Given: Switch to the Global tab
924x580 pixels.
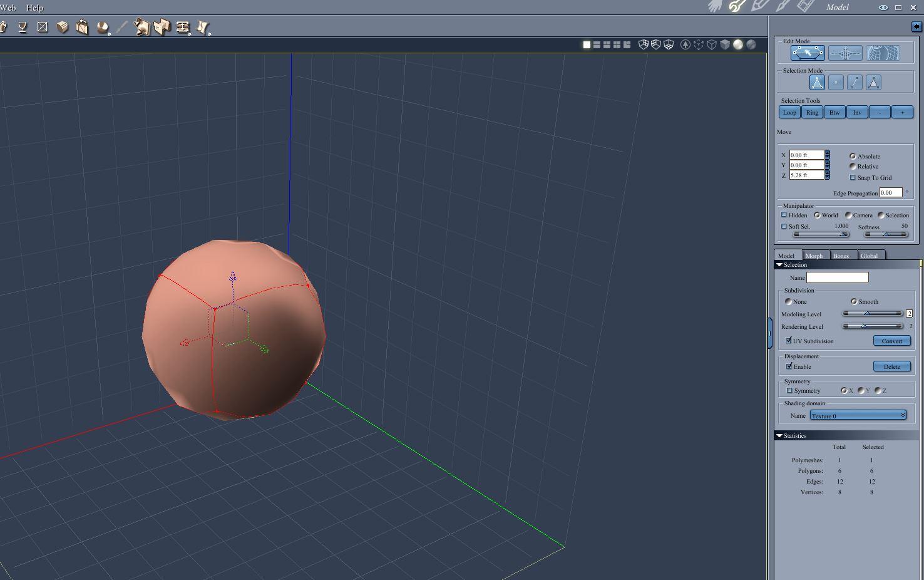Looking at the screenshot, I should (869, 256).
